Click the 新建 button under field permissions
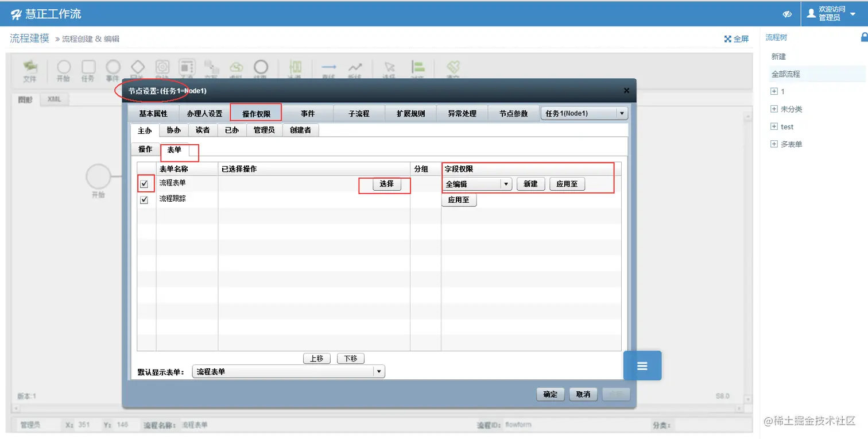This screenshot has width=868, height=439. 530,183
